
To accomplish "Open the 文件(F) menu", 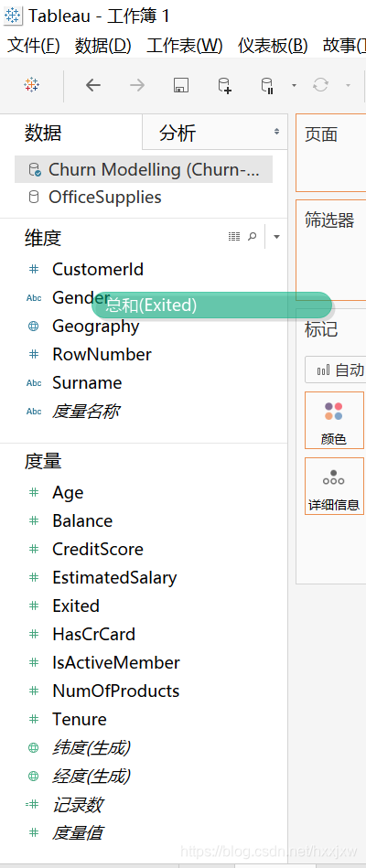I will point(33,46).
